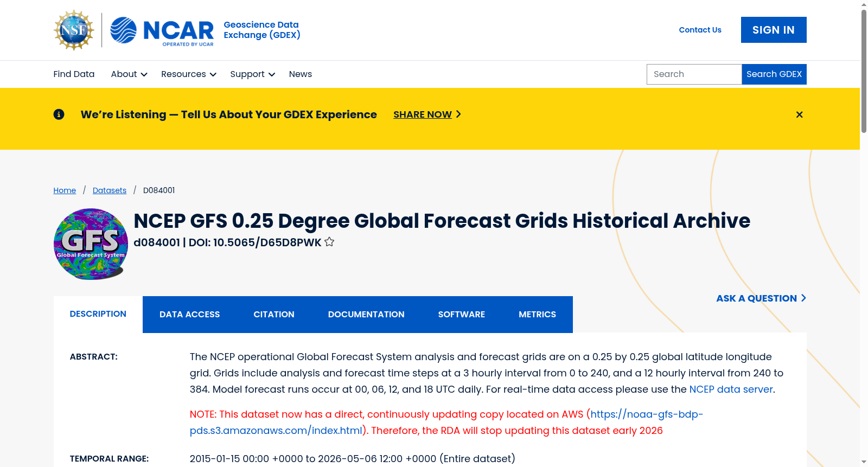This screenshot has height=467, width=868.
Task: Open the AWS noaa-gfs-bdp-pds link
Action: pyautogui.click(x=446, y=423)
